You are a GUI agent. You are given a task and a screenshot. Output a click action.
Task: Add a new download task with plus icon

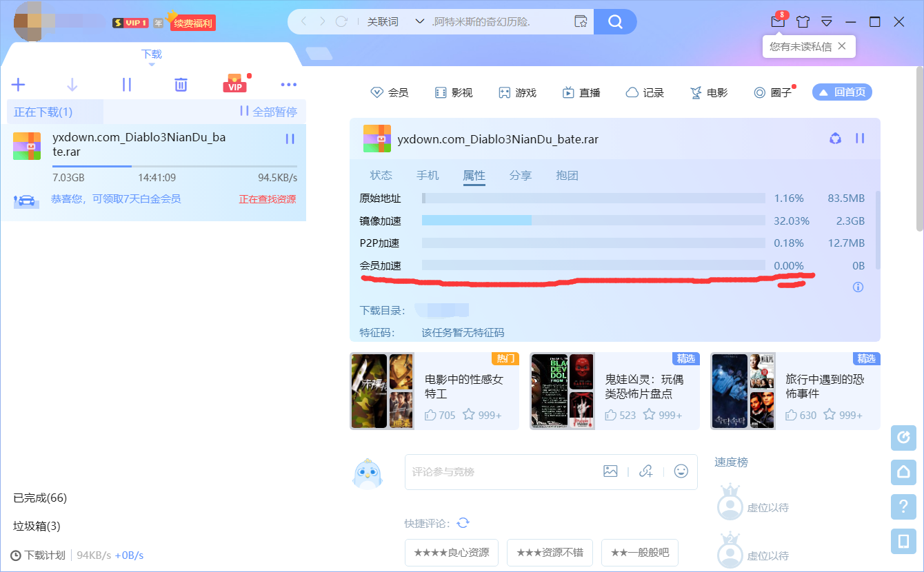click(x=18, y=85)
